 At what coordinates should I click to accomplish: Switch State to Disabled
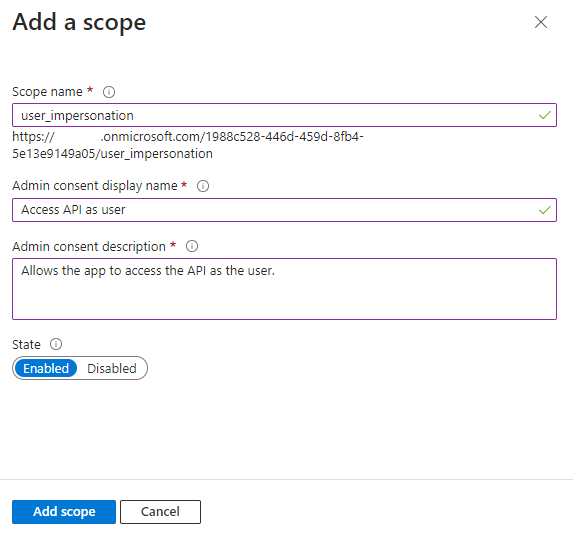pos(112,368)
